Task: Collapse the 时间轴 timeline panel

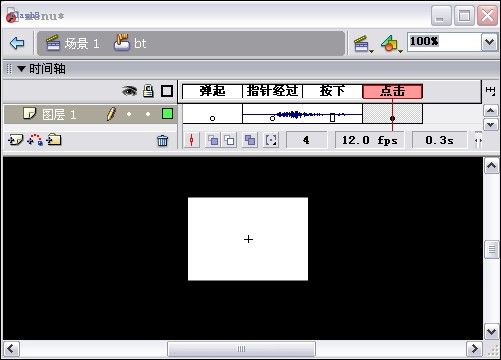Action: (22, 69)
